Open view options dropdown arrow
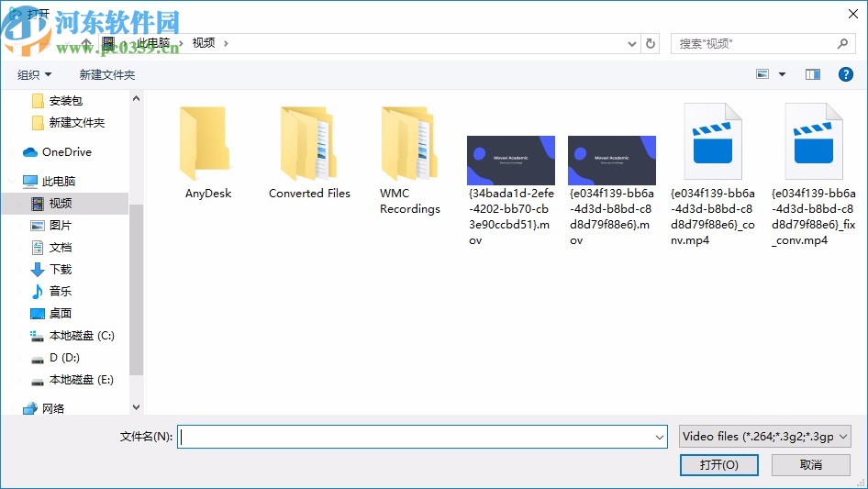868x489 pixels. click(x=782, y=74)
